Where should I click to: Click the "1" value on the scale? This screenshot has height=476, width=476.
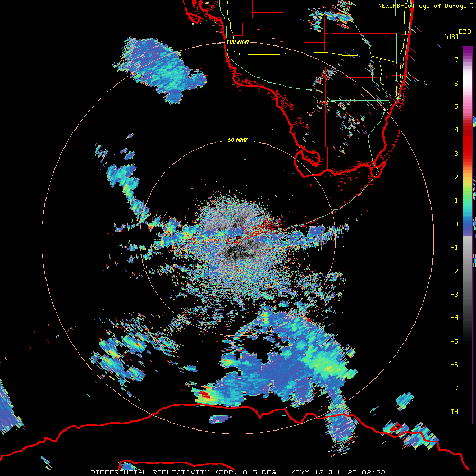456,200
